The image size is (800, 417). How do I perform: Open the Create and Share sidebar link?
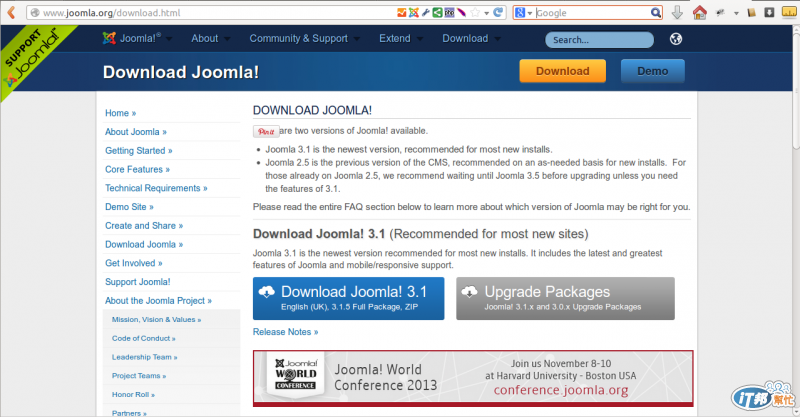point(144,226)
